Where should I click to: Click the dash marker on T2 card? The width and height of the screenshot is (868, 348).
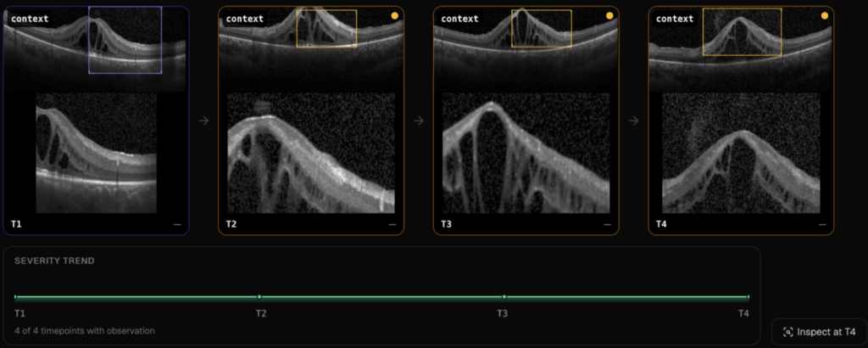pos(392,224)
